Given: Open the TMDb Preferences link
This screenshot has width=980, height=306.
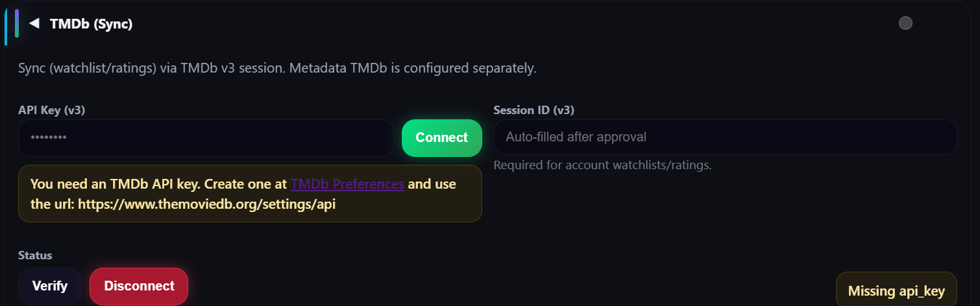Looking at the screenshot, I should tap(347, 184).
